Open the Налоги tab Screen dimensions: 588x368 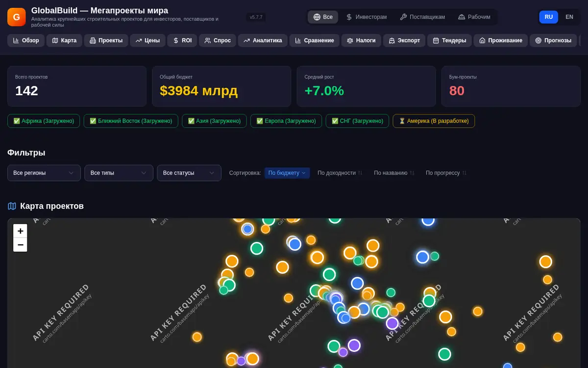pyautogui.click(x=361, y=40)
